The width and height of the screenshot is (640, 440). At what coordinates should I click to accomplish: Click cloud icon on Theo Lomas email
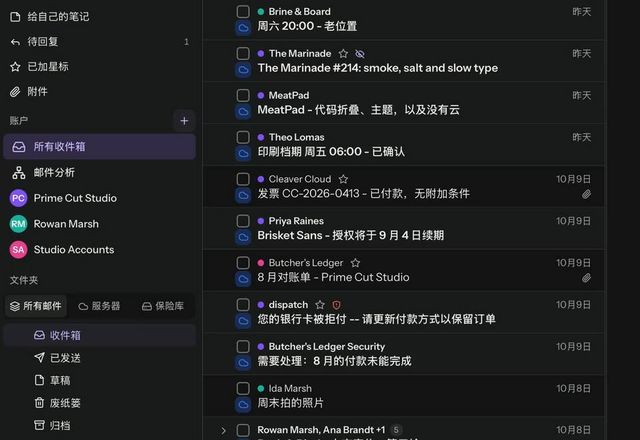coord(243,153)
